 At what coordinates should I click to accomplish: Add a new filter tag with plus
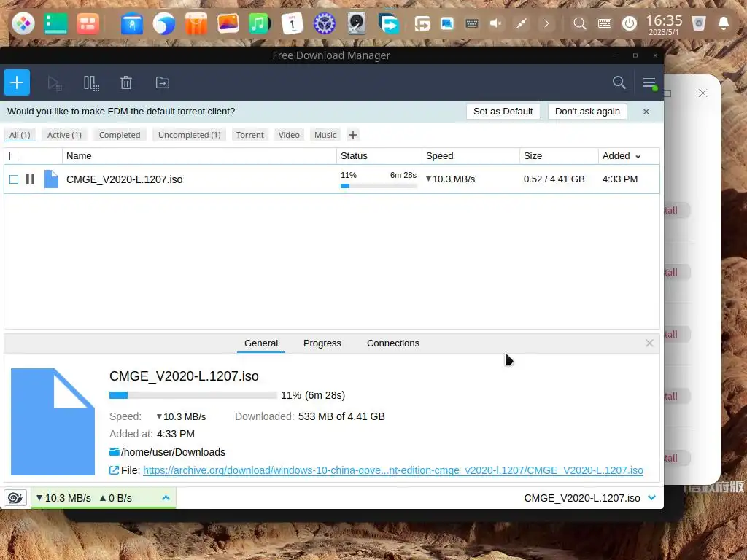click(x=352, y=135)
